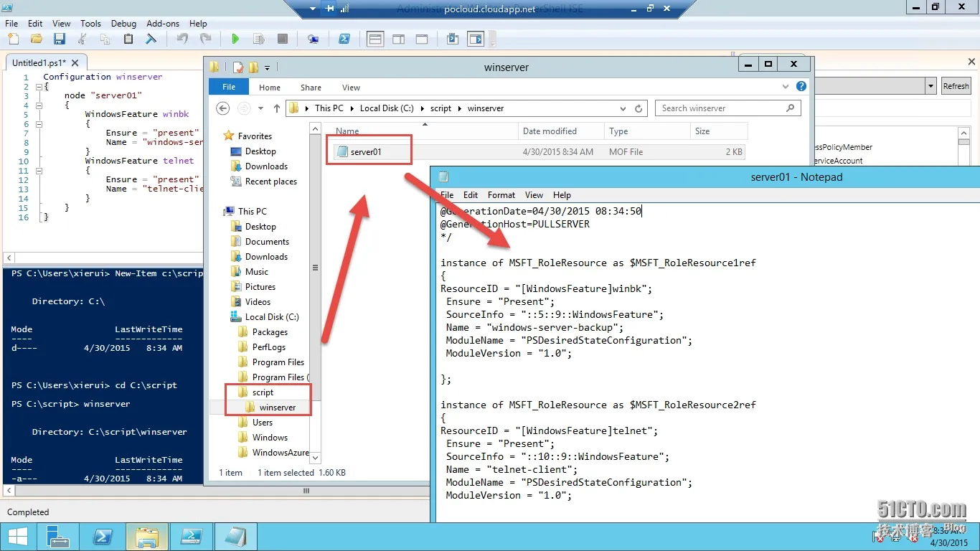Screen dimensions: 980x551
Task: Open Explorer Help question mark icon
Action: pyautogui.click(x=801, y=87)
